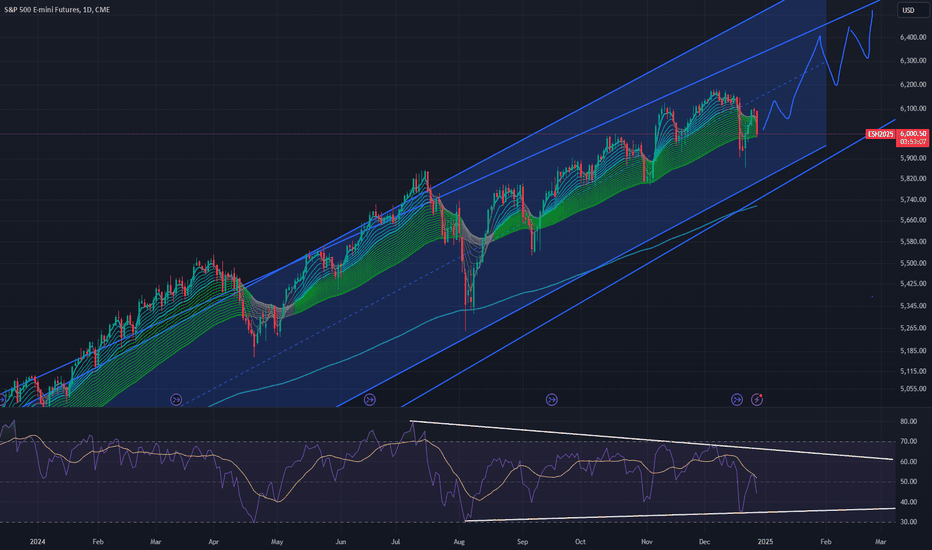Click the 70.00 RSI axis label
This screenshot has height=550, width=932.
908,441
